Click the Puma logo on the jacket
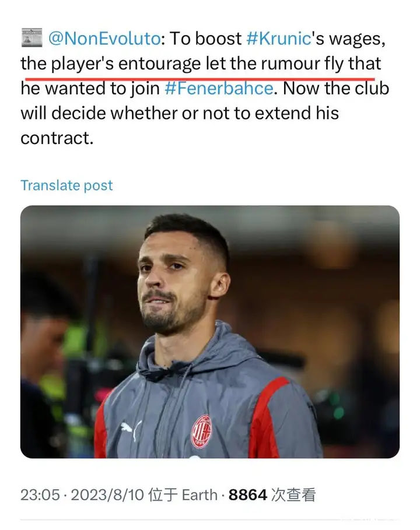 [x=127, y=431]
